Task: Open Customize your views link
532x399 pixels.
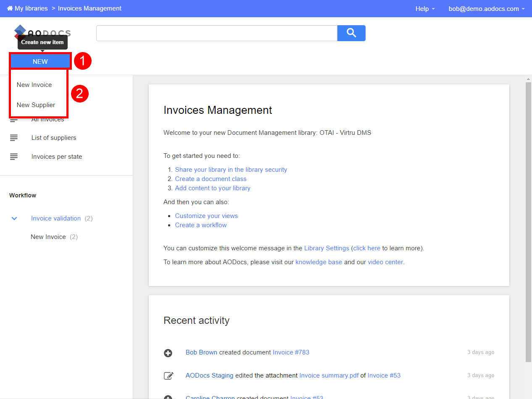Action: pyautogui.click(x=206, y=216)
